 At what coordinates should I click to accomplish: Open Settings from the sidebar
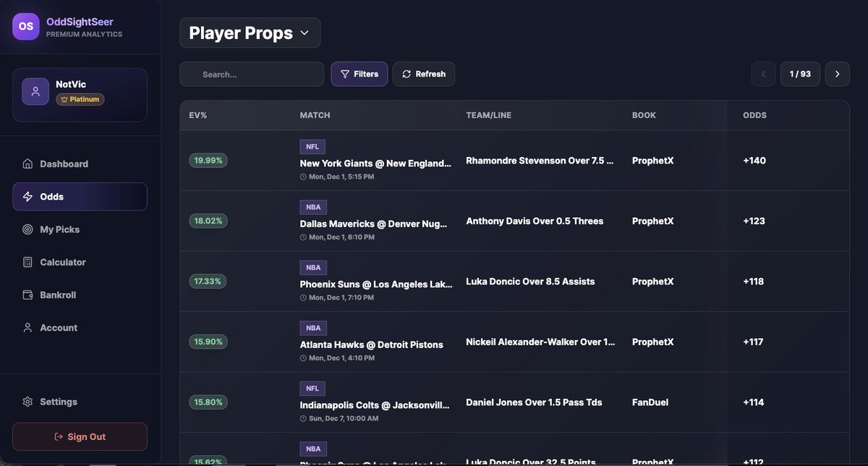pyautogui.click(x=80, y=402)
